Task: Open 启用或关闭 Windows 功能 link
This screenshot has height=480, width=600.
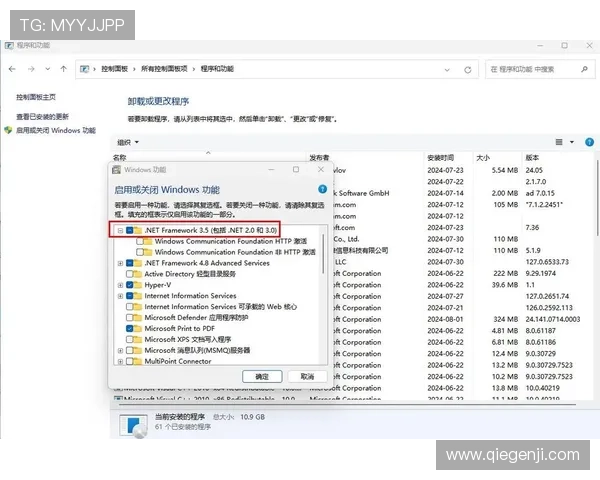Action: pos(56,131)
